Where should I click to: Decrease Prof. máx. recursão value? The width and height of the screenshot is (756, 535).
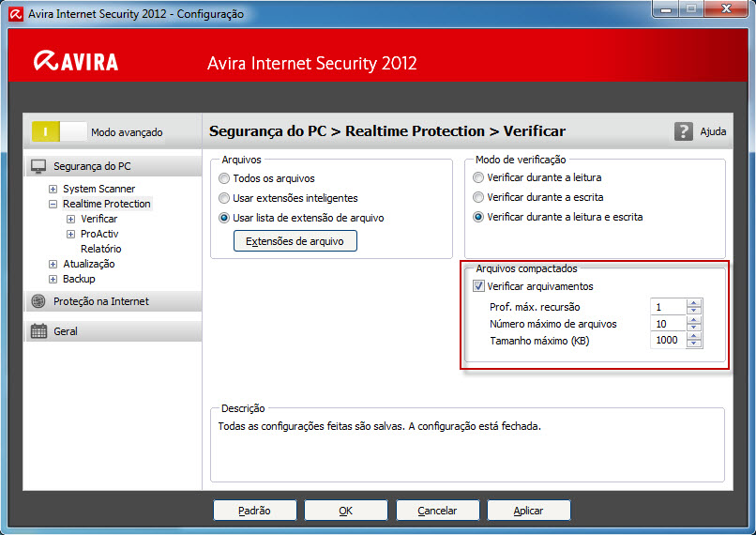coord(694,310)
